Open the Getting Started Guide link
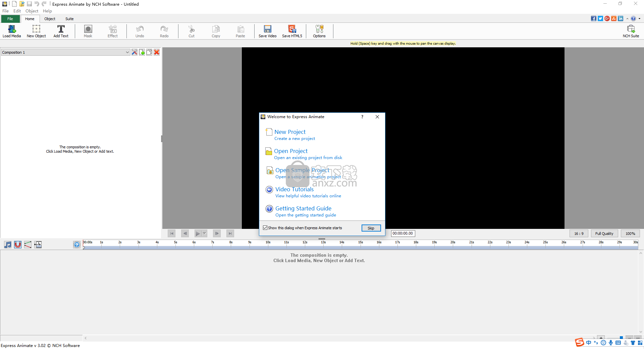The image size is (644, 349). tap(303, 208)
